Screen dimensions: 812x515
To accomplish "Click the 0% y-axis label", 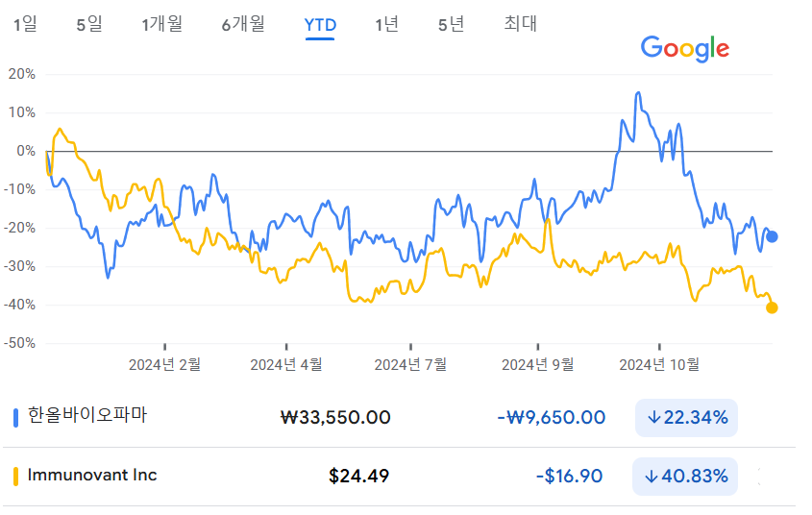I will pyautogui.click(x=26, y=151).
